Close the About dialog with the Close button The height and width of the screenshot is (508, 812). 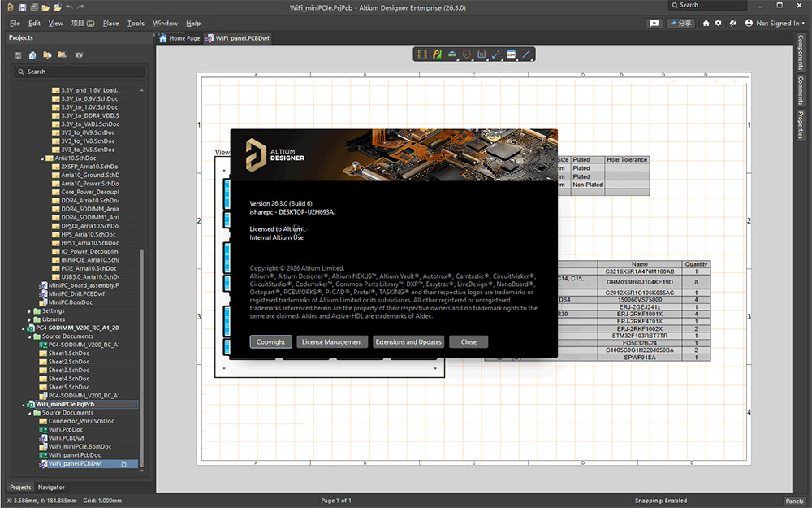(x=469, y=341)
